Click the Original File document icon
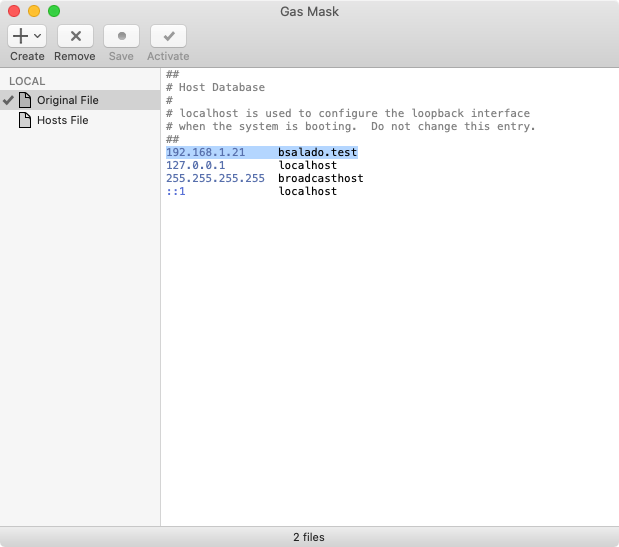This screenshot has width=619, height=547. pos(26,100)
